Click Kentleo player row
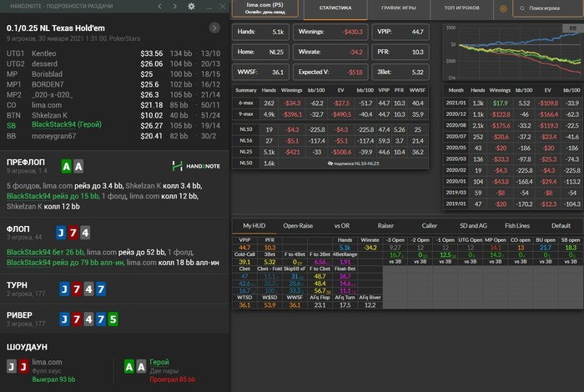Viewport: 584px width, 392px height. 113,53
